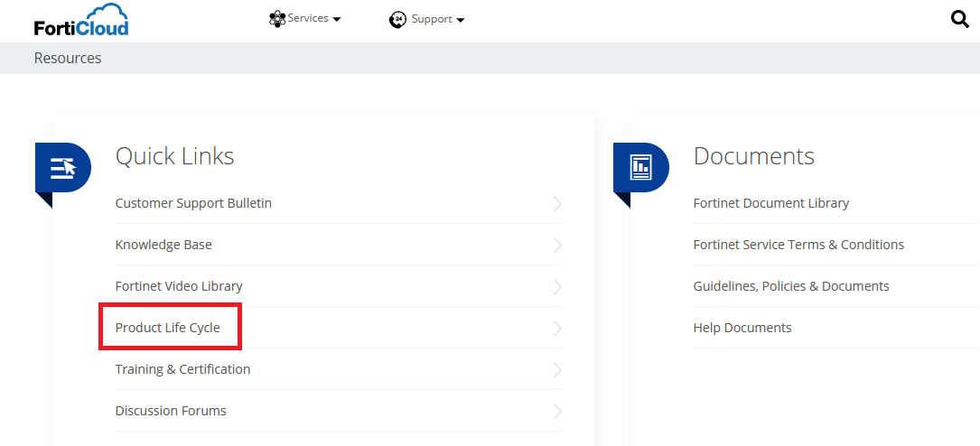The image size is (980, 446).
Task: Click the Quick Links cursor icon
Action: (x=63, y=168)
